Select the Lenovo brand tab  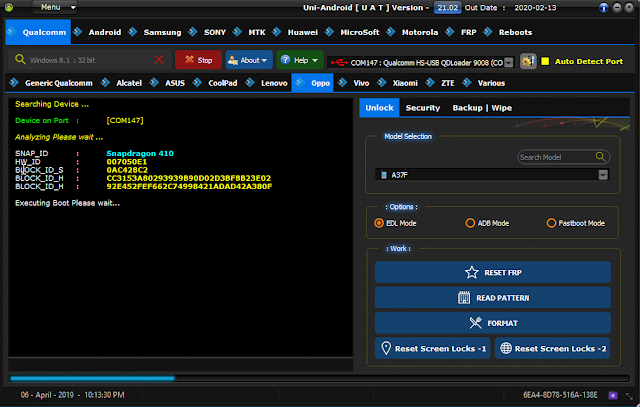(274, 83)
